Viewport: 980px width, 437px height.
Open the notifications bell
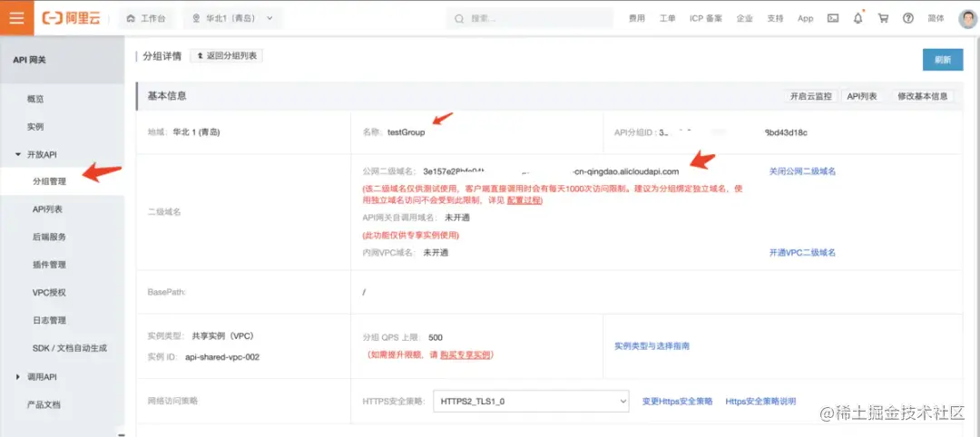coord(858,18)
